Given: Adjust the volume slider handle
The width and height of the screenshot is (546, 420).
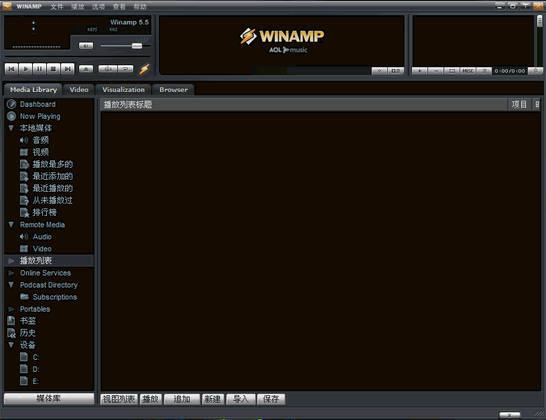Looking at the screenshot, I should click(x=137, y=46).
